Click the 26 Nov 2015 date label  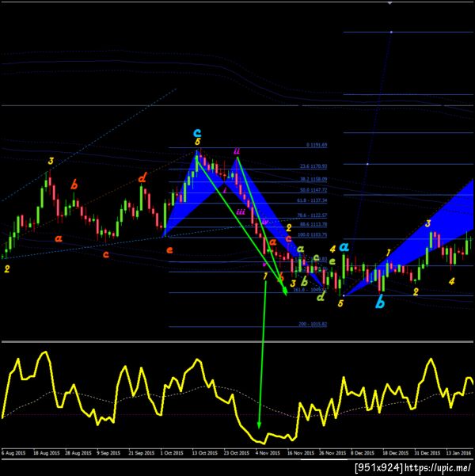[332, 453]
